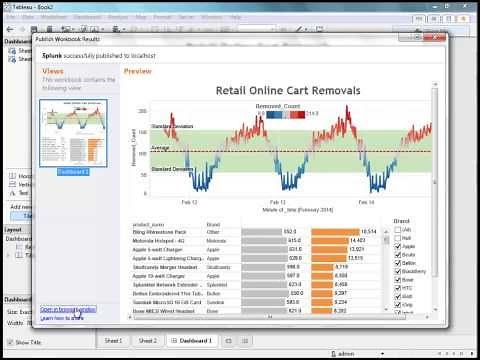480x360 pixels.
Task: Click the Dashboard 1 thumbnail label
Action: click(x=73, y=172)
